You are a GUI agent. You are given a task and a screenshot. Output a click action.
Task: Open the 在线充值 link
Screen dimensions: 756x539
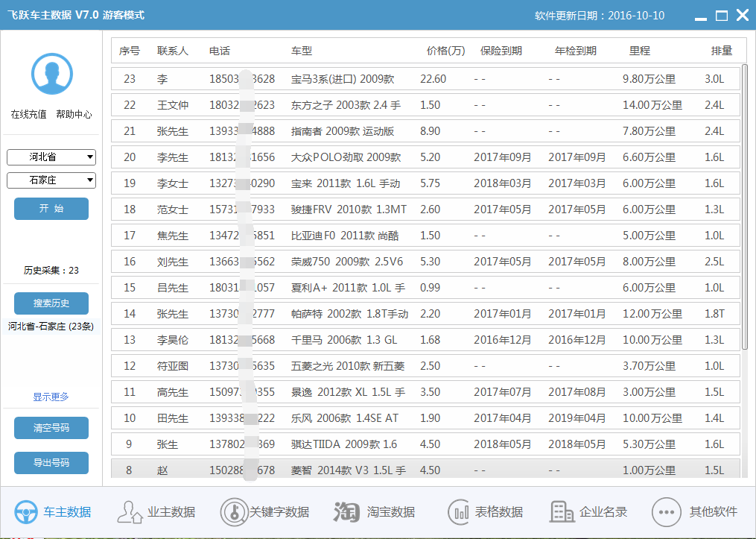coord(28,115)
